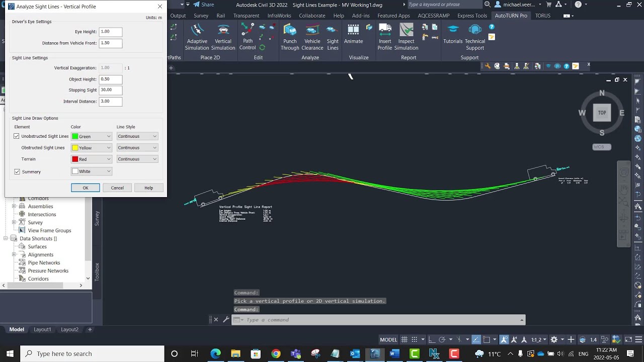
Task: Switch to the Collaborate ribbon tab
Action: click(x=312, y=16)
